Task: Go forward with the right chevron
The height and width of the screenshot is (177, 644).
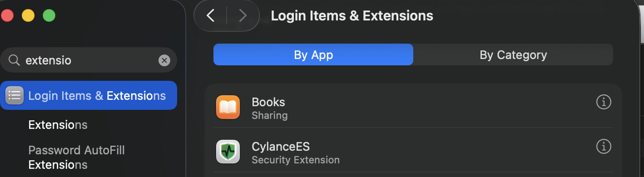Action: [243, 16]
